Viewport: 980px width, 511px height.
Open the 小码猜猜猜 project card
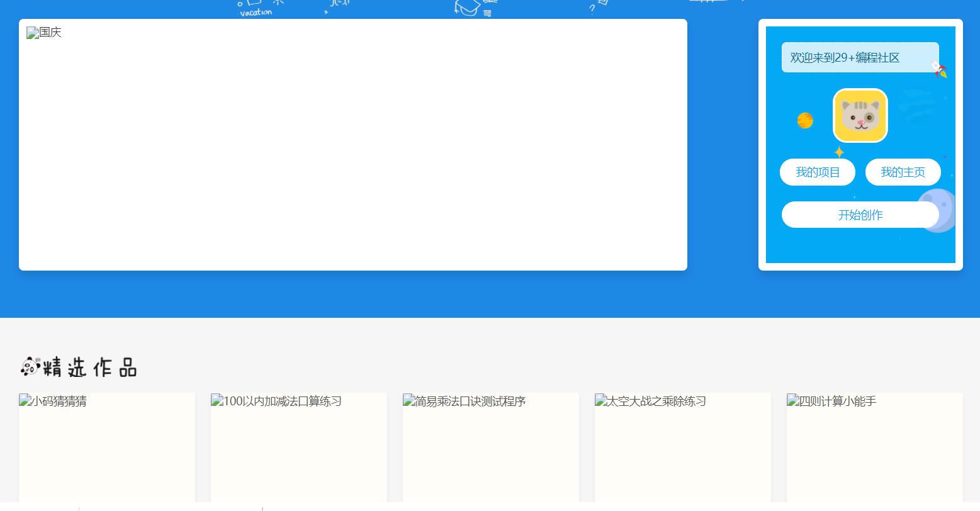(x=107, y=447)
